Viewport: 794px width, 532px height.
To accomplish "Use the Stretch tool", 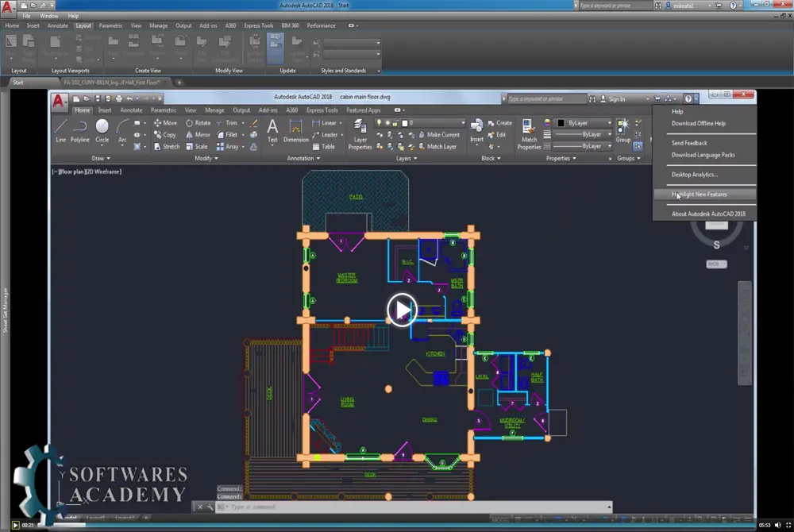I will point(167,146).
